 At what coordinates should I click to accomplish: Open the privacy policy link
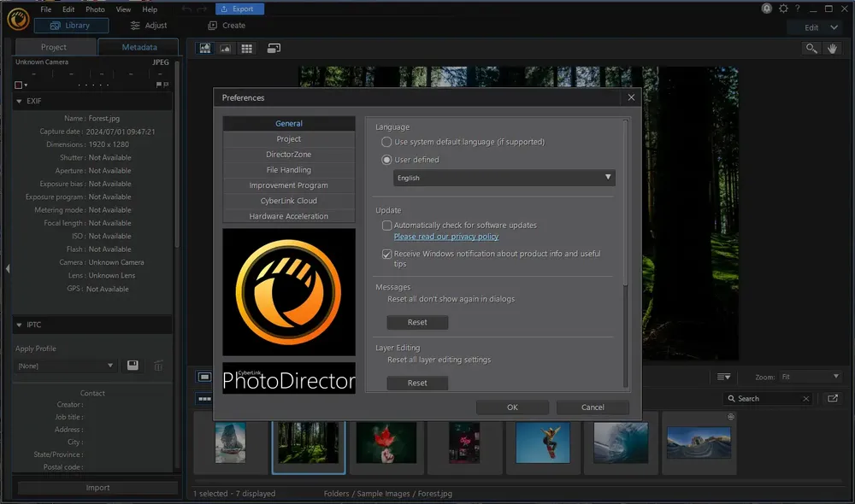(x=445, y=237)
